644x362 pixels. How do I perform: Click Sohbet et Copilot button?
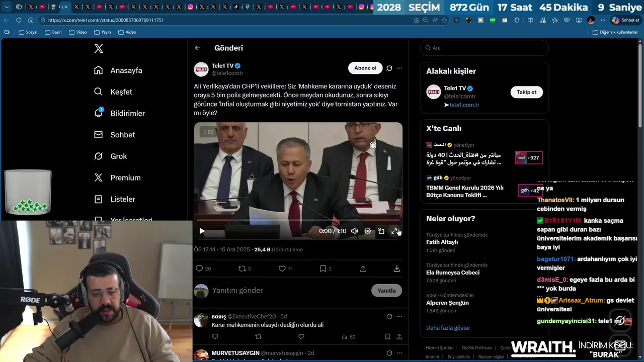625,20
